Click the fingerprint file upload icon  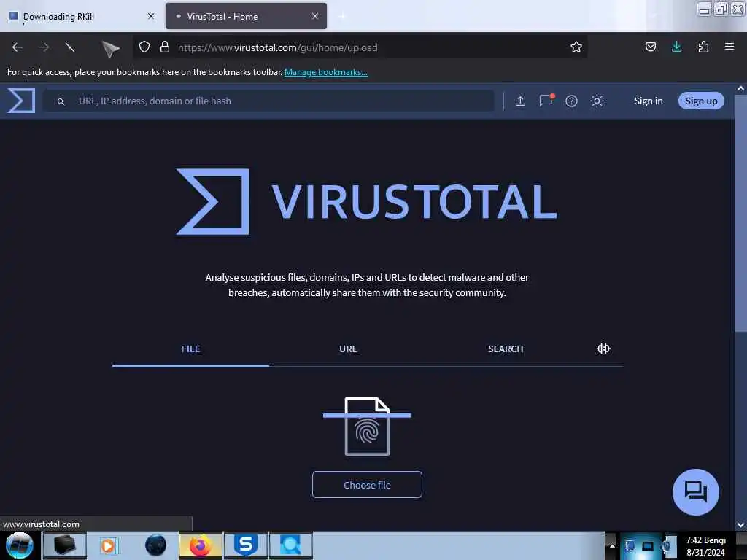click(x=367, y=426)
